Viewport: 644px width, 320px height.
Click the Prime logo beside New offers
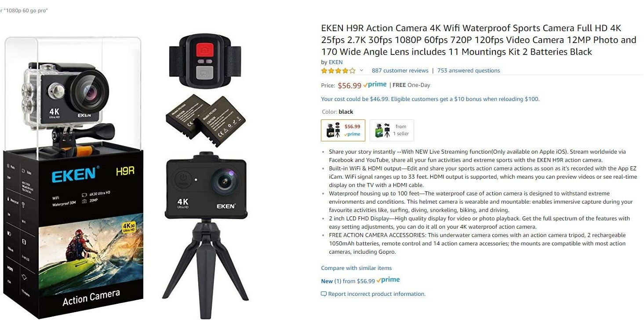[x=388, y=280]
